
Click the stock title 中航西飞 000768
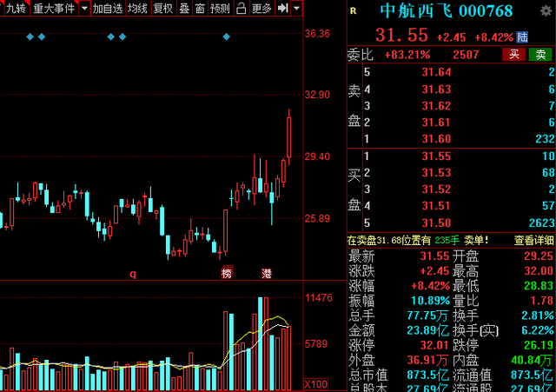pos(447,11)
